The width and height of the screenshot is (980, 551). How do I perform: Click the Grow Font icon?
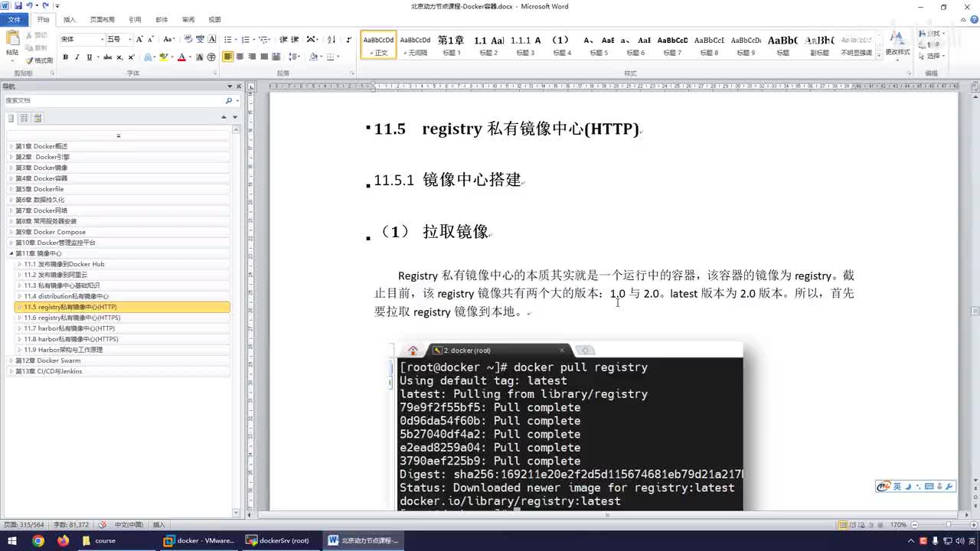[x=139, y=39]
